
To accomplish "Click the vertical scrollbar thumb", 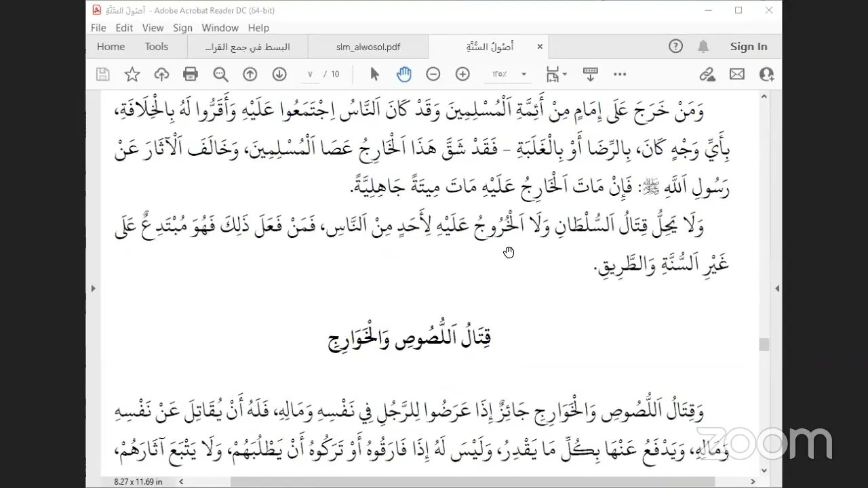I will [x=764, y=344].
